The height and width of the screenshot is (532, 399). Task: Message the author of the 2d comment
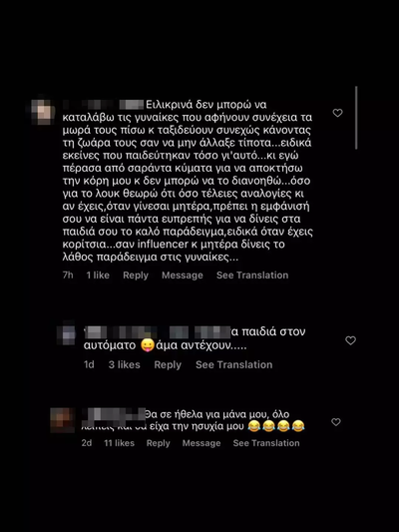[x=201, y=443]
